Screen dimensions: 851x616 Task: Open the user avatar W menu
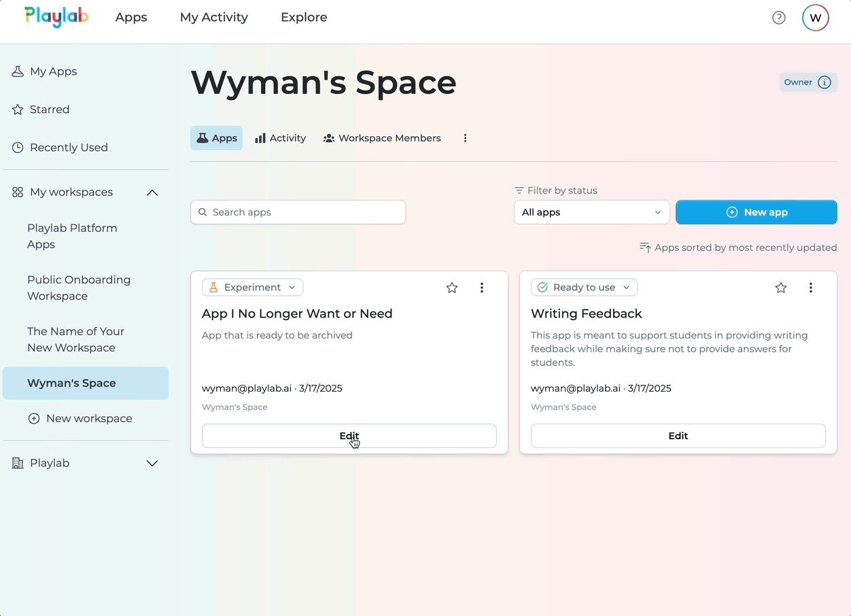tap(816, 18)
